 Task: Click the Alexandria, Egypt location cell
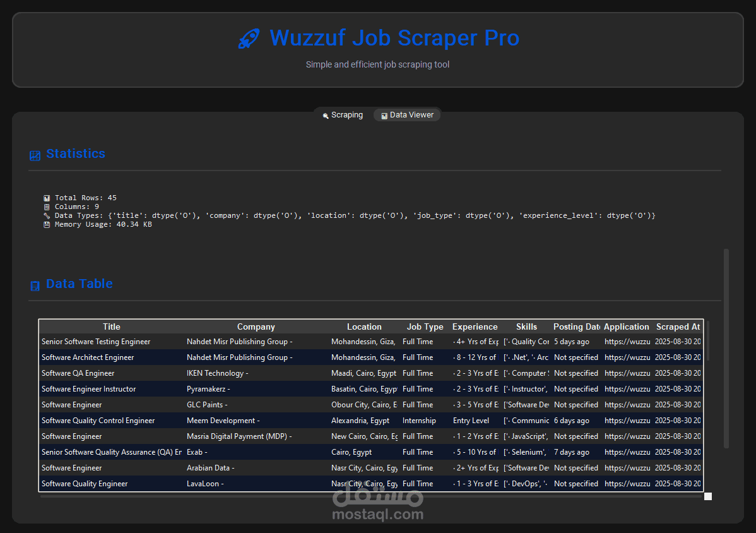pos(364,421)
